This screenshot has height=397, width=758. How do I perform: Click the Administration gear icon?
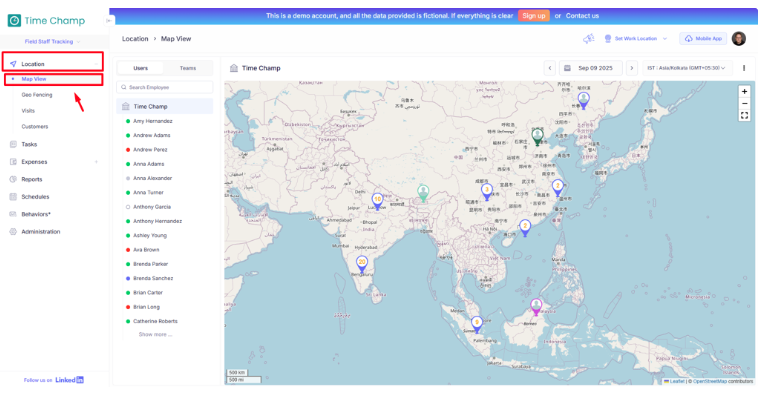13,231
